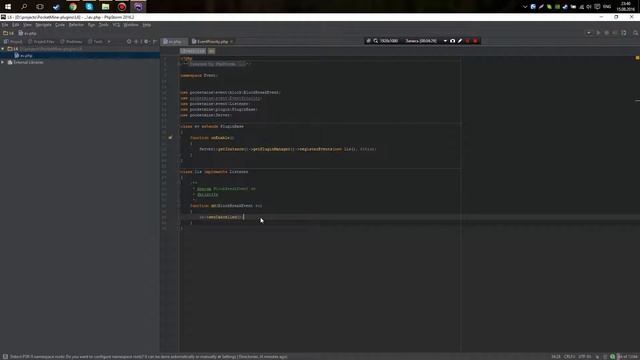
Task: Select the Tests view tab
Action: (96, 42)
